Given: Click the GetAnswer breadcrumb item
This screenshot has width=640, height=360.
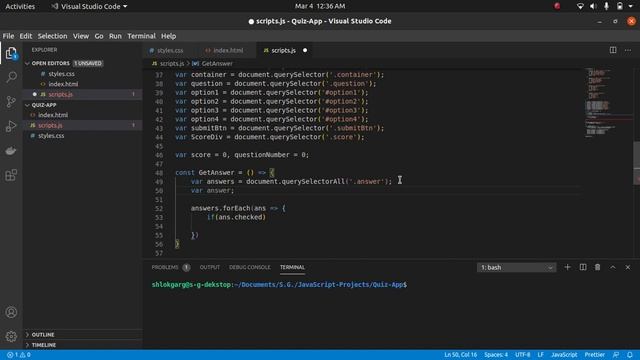Looking at the screenshot, I should pyautogui.click(x=213, y=64).
